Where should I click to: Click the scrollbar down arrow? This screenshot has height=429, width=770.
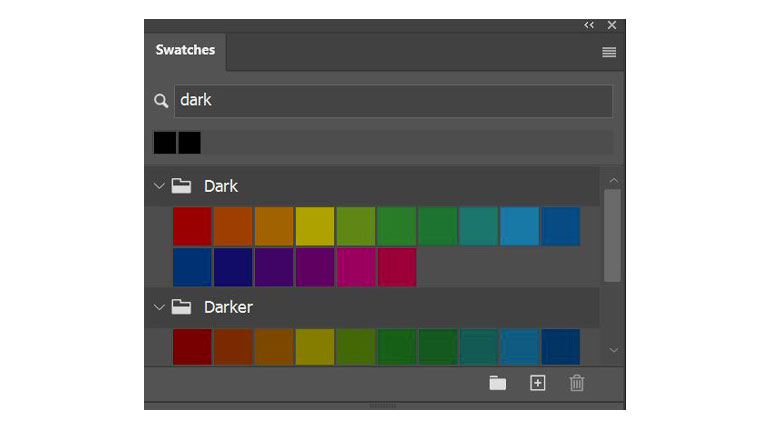[614, 350]
